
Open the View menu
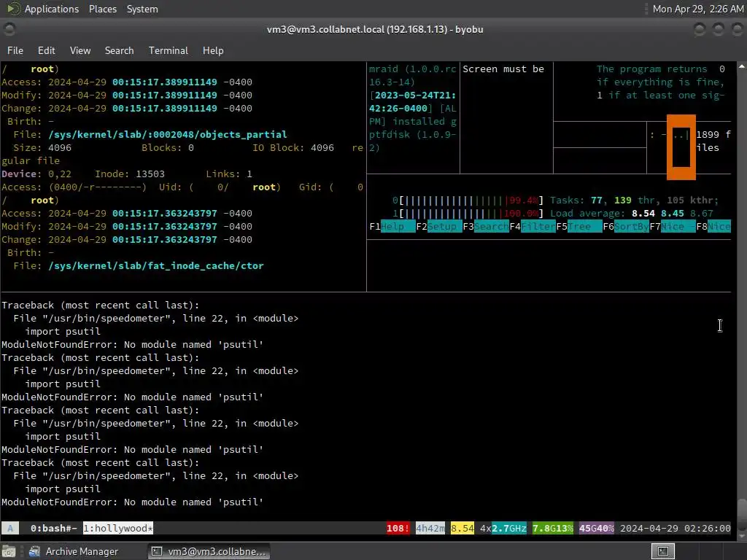pyautogui.click(x=80, y=50)
